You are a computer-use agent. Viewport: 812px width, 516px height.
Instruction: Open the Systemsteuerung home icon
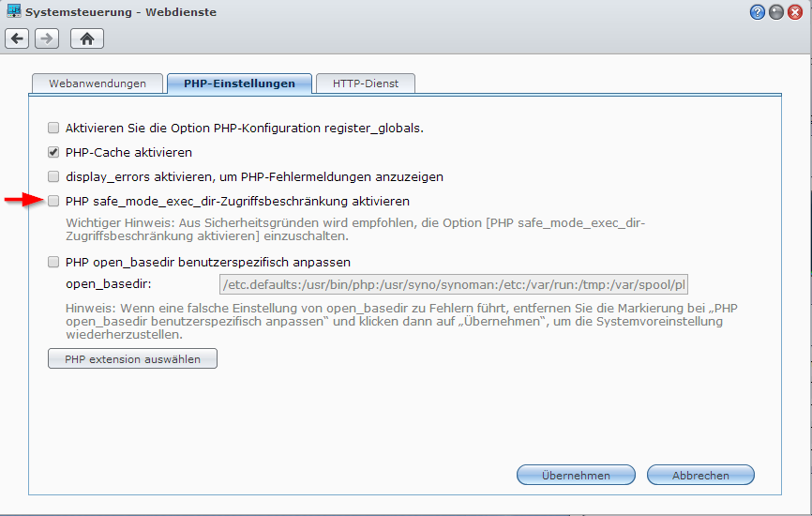pyautogui.click(x=86, y=38)
